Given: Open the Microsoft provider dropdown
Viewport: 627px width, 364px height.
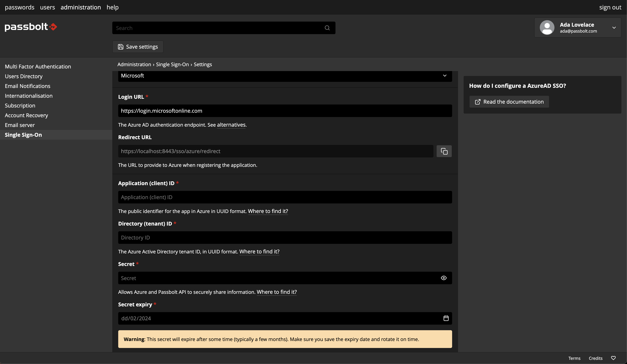Looking at the screenshot, I should point(285,76).
